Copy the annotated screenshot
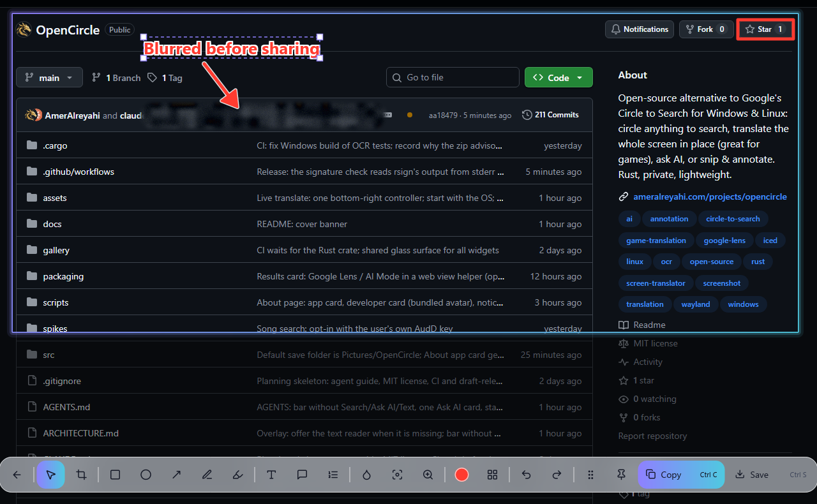This screenshot has height=504, width=817. pyautogui.click(x=681, y=475)
